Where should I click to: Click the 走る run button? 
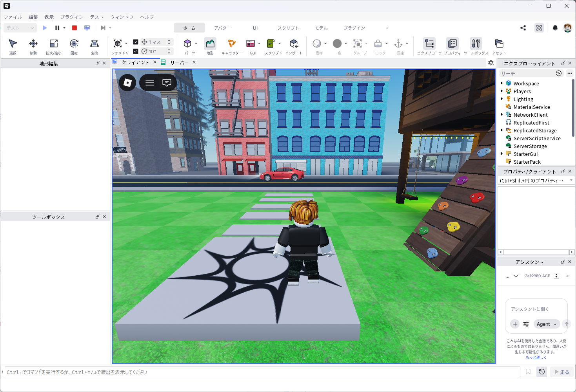click(562, 372)
